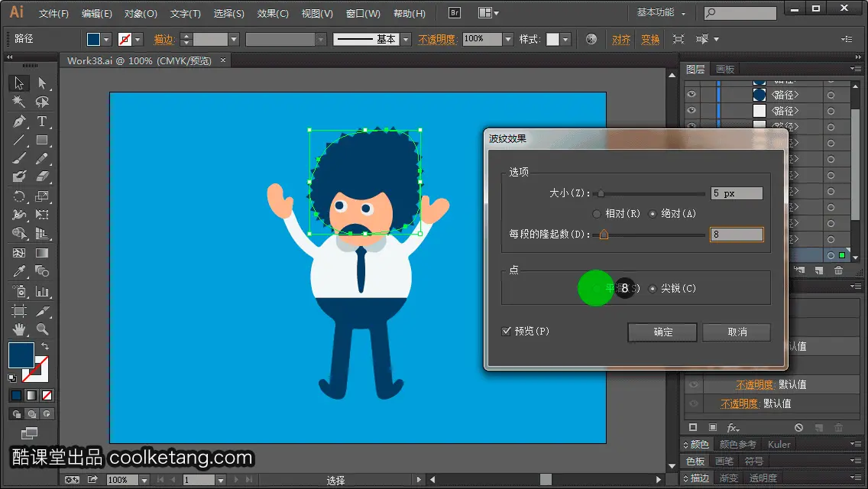Click the 对齐 link in control bar

621,39
